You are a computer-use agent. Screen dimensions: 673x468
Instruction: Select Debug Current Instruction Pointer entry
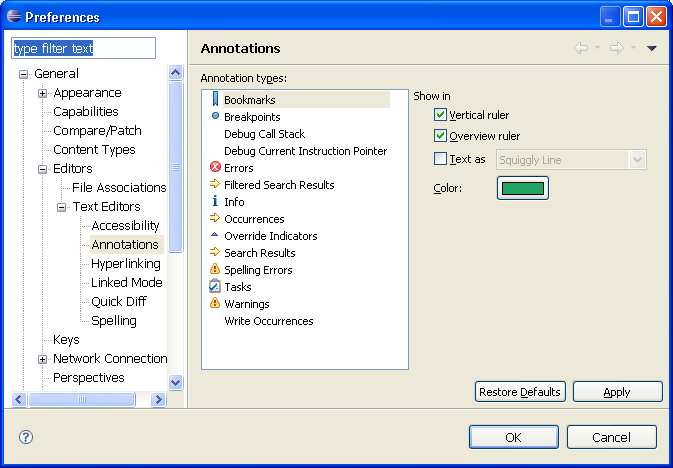(306, 151)
